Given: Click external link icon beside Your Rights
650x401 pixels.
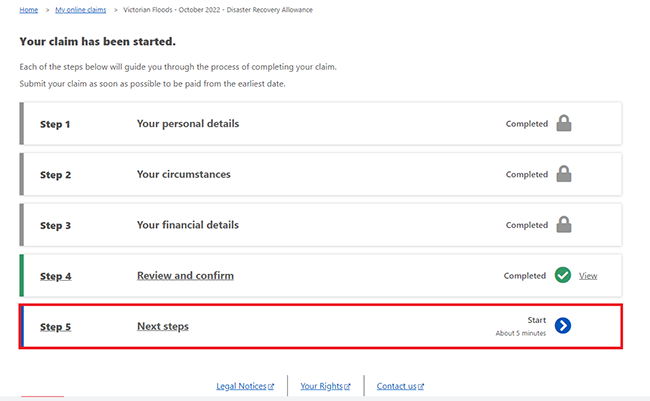Looking at the screenshot, I should coord(347,386).
